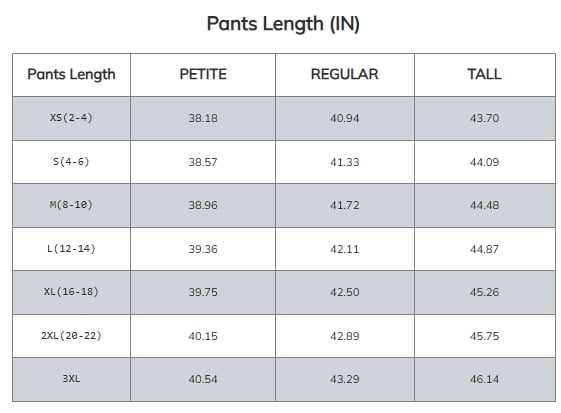Click the 43.29 regular 3XL value
This screenshot has width=561, height=413.
pos(345,379)
